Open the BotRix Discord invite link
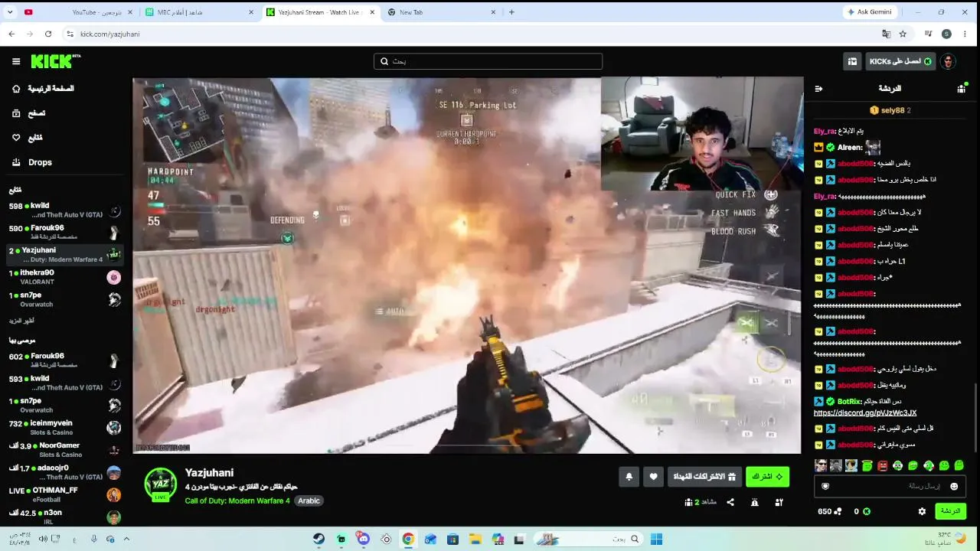Image resolution: width=980 pixels, height=551 pixels. (x=864, y=413)
